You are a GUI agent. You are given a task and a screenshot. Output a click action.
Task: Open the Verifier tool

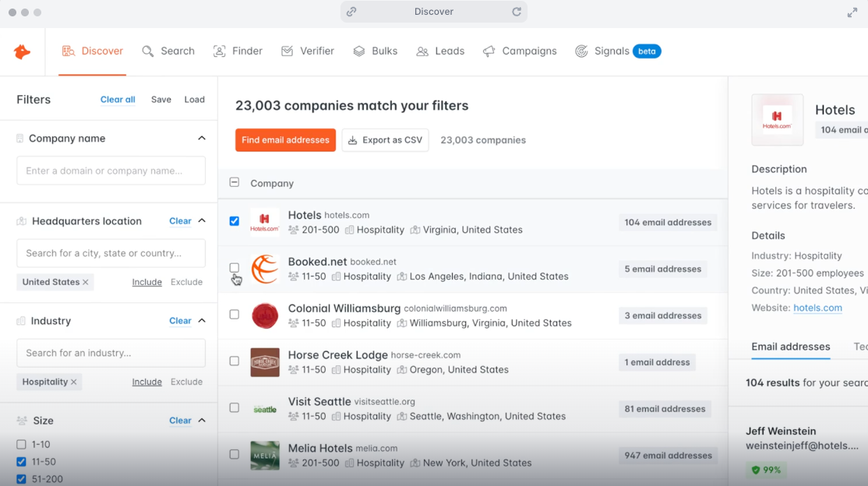[x=308, y=51]
